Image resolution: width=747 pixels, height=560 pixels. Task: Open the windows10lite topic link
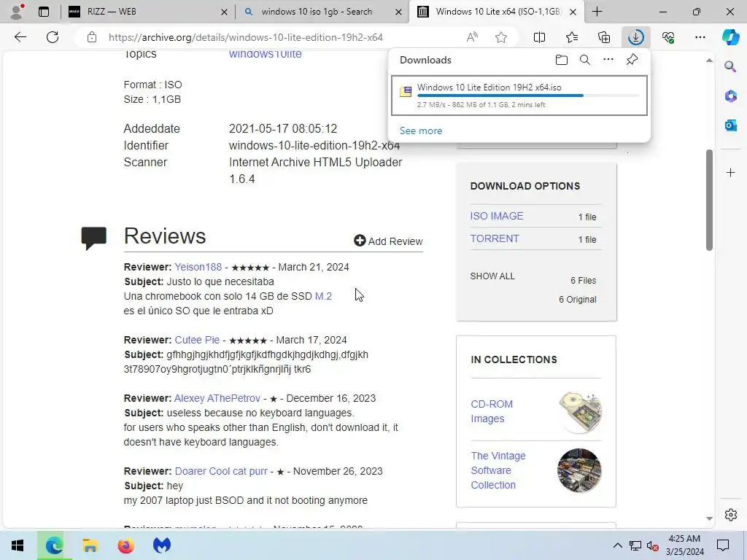(265, 54)
